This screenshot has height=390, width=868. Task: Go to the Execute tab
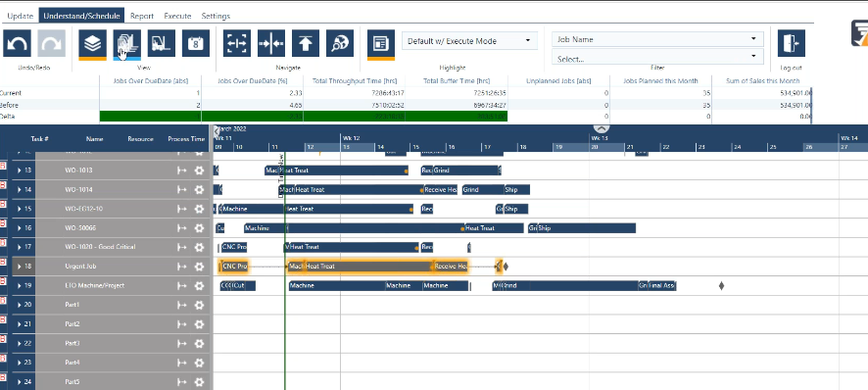pyautogui.click(x=177, y=16)
